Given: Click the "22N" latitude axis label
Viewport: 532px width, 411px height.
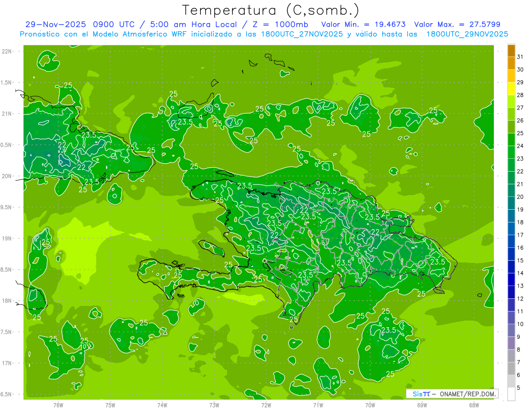Looking at the screenshot, I should coord(7,51).
